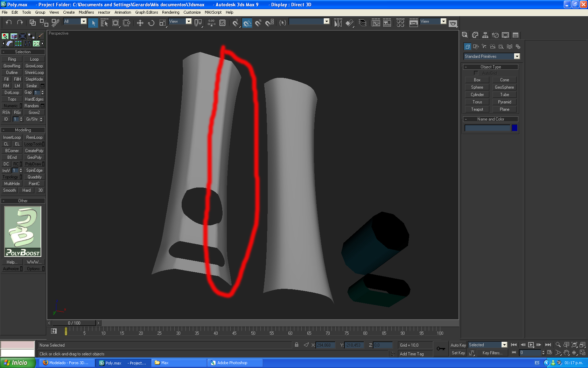Open the MAXScript menu
Viewport: 588px width, 368px height.
(213, 12)
